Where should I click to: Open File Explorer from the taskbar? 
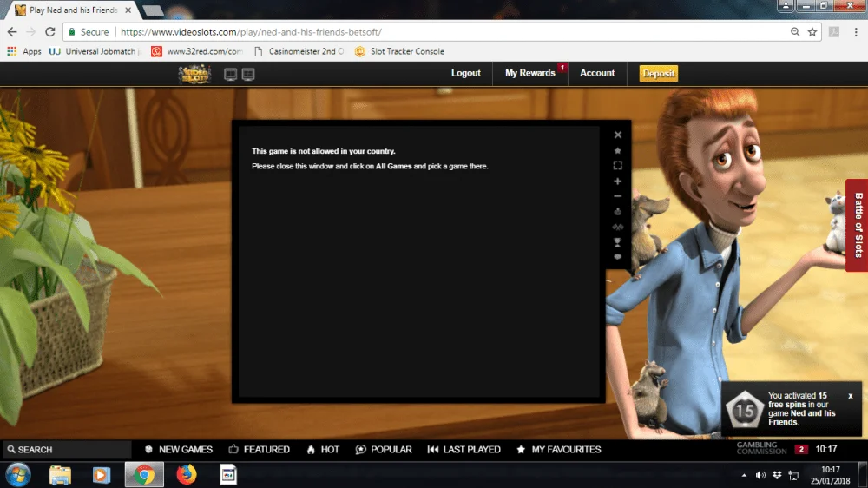(60, 475)
